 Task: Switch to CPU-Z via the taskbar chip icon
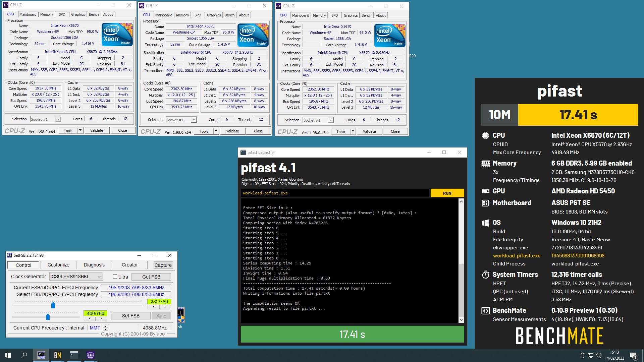90,355
